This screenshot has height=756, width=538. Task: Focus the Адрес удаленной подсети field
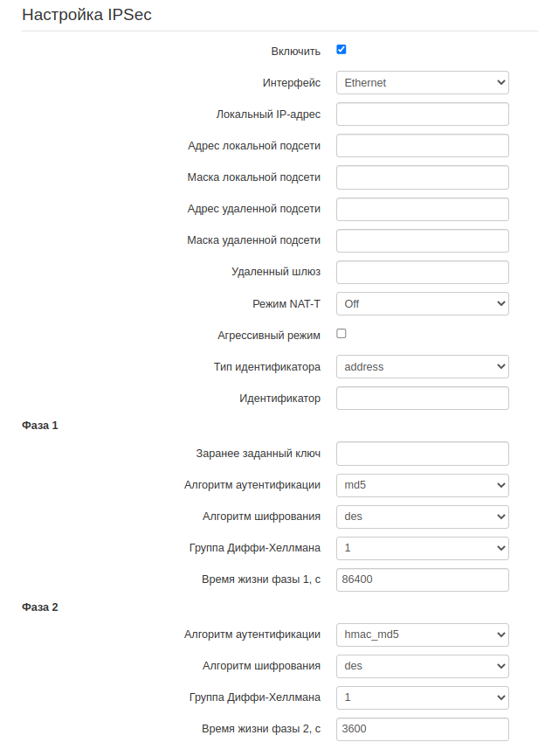point(422,209)
